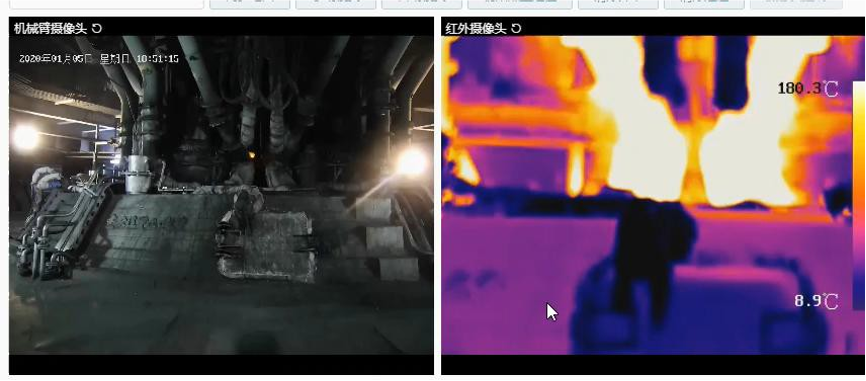Open the robotic arm camera video view

pyautogui.click(x=221, y=195)
